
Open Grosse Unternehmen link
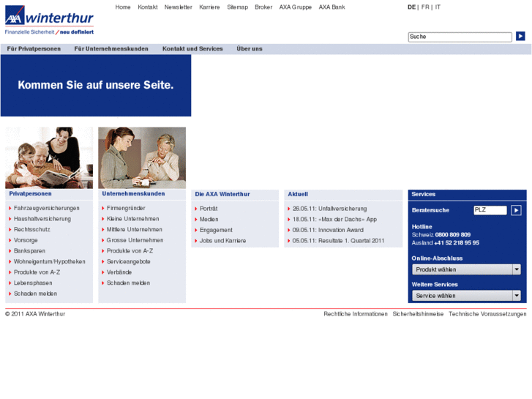pyautogui.click(x=135, y=240)
